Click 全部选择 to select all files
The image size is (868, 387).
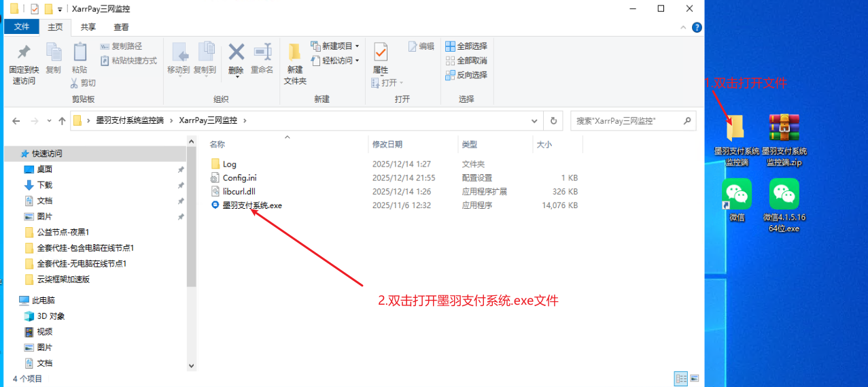466,46
